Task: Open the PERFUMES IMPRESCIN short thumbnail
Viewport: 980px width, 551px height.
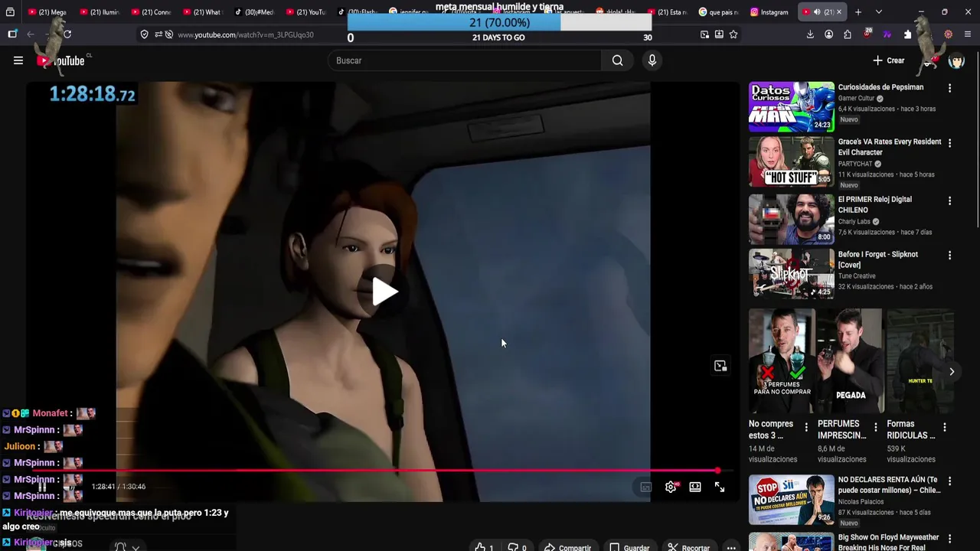Action: click(850, 361)
